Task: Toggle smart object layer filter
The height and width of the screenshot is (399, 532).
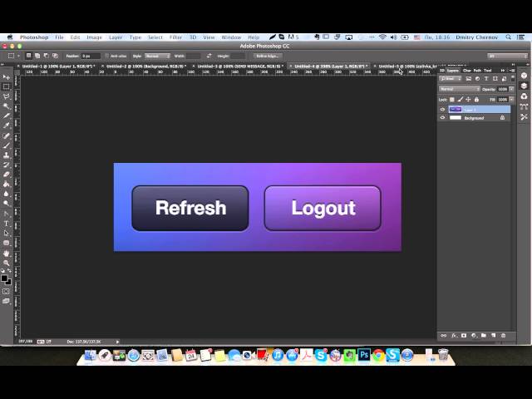Action: tap(504, 79)
